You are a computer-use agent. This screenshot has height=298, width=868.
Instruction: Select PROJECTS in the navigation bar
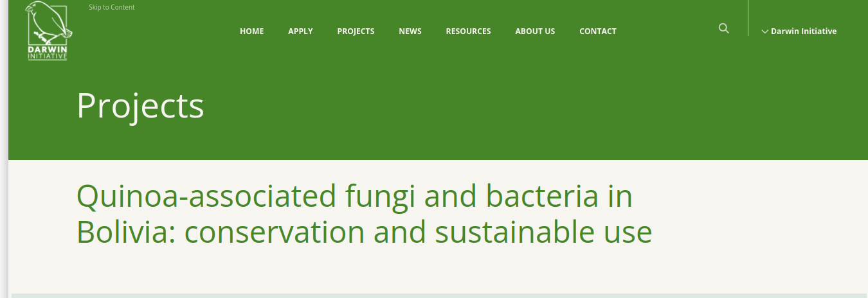click(356, 31)
